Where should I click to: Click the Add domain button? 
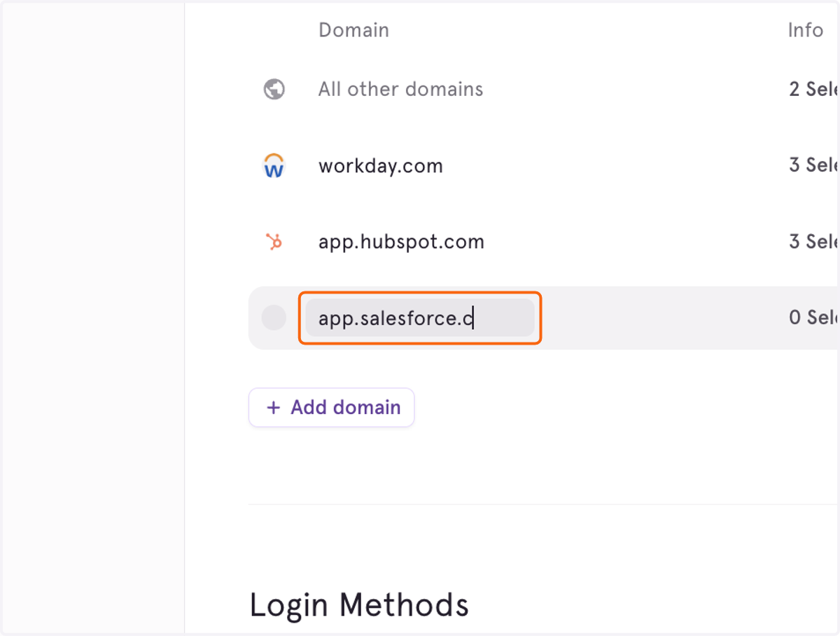coord(332,408)
